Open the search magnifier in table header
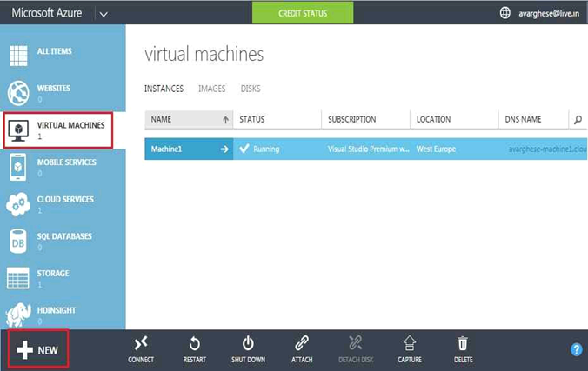Viewport: 588px width, 371px height. click(x=578, y=120)
